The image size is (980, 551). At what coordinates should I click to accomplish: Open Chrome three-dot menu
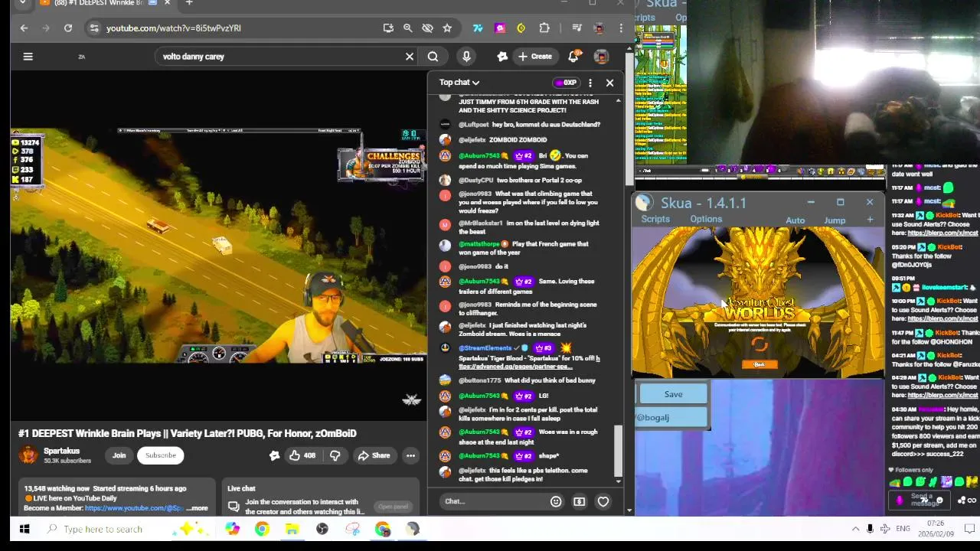[621, 28]
